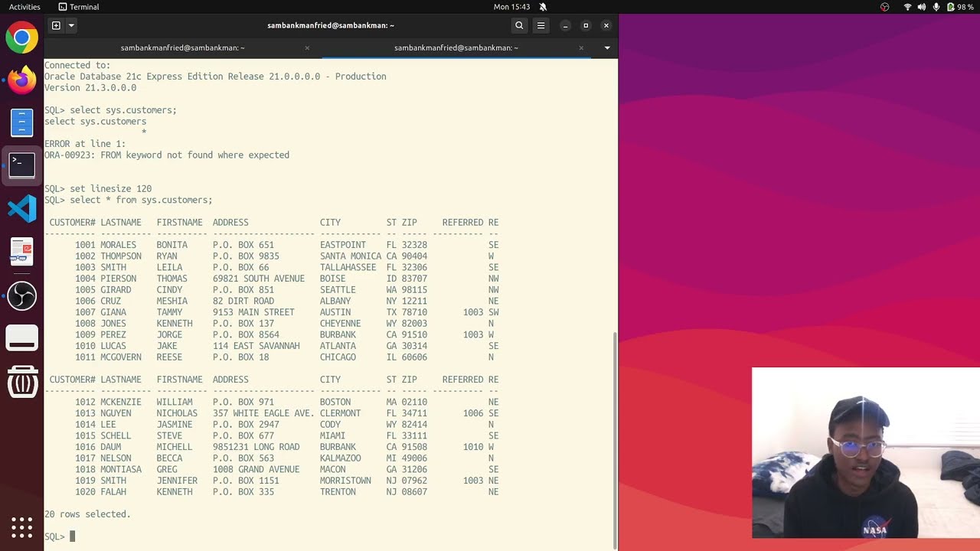Click 'select * from sys.customers;' command
This screenshot has width=980, height=551.
[x=141, y=200]
